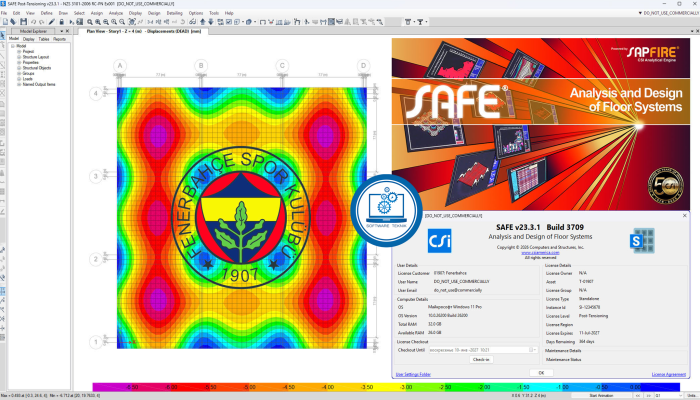This screenshot has width=700, height=400.
Task: Click the next step arrows in status bar
Action: coord(649,396)
